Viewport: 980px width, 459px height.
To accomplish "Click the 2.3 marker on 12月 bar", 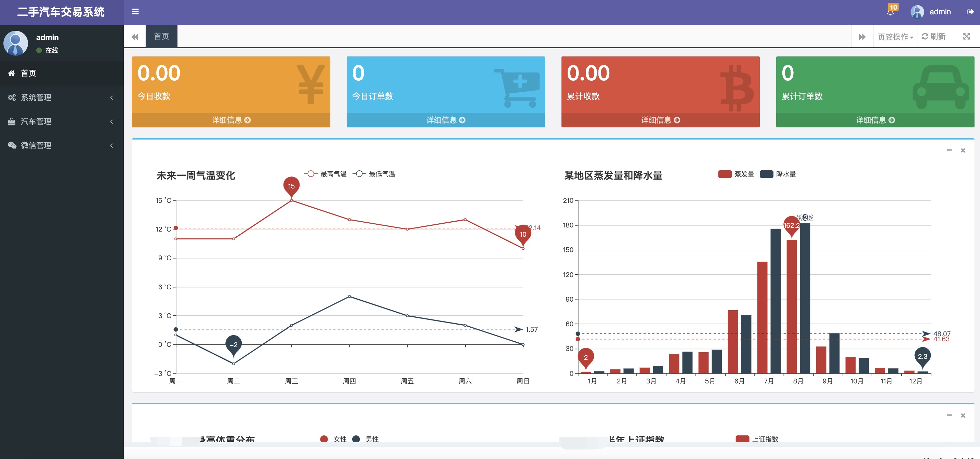I will pyautogui.click(x=923, y=357).
